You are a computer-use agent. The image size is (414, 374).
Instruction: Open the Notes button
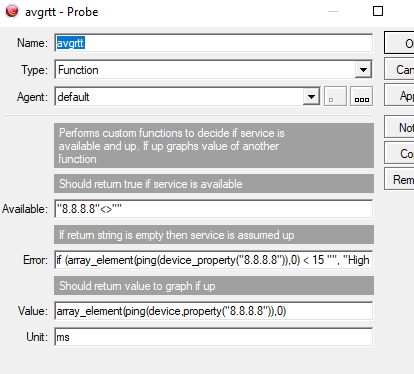(x=399, y=127)
